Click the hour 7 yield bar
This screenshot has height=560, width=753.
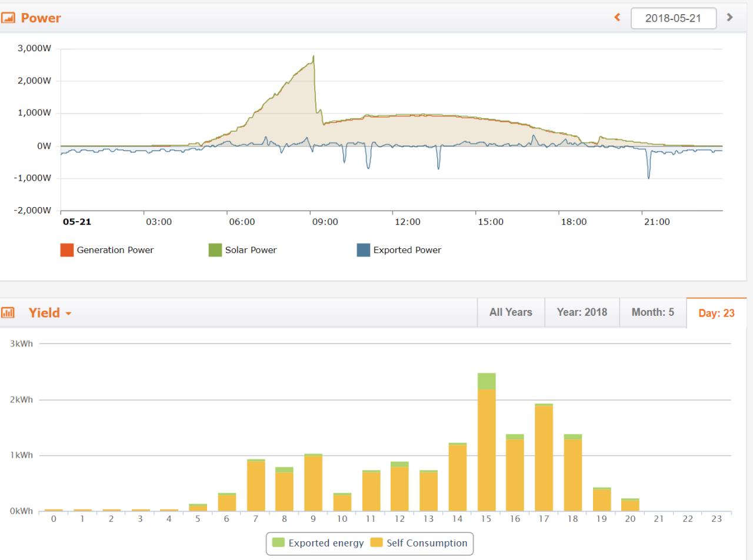point(256,485)
